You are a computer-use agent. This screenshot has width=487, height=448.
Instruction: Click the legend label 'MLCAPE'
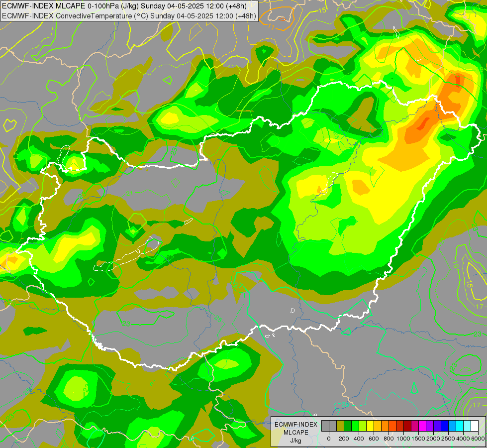click(296, 433)
